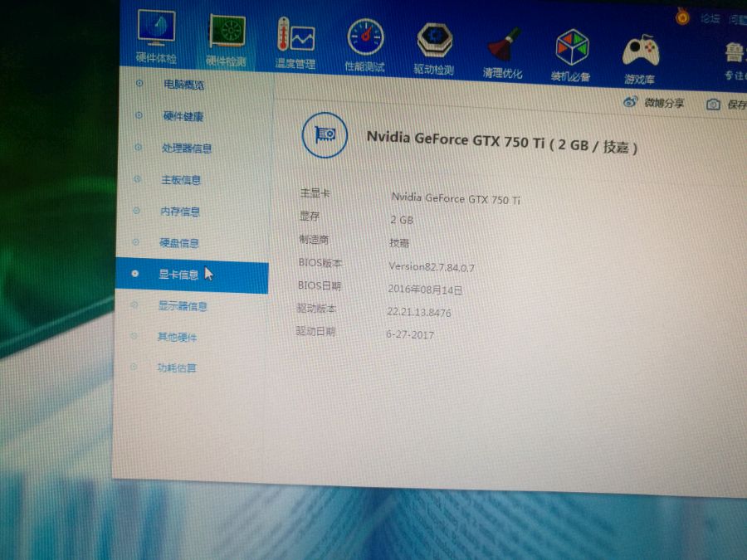Click 显卡信息 white bullet dot

tap(134, 273)
